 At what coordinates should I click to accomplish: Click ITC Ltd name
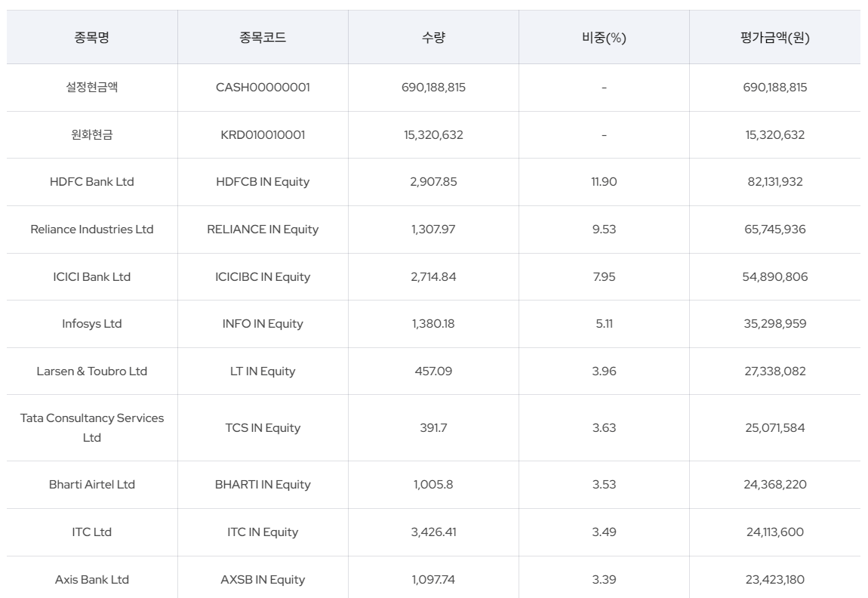pyautogui.click(x=92, y=532)
